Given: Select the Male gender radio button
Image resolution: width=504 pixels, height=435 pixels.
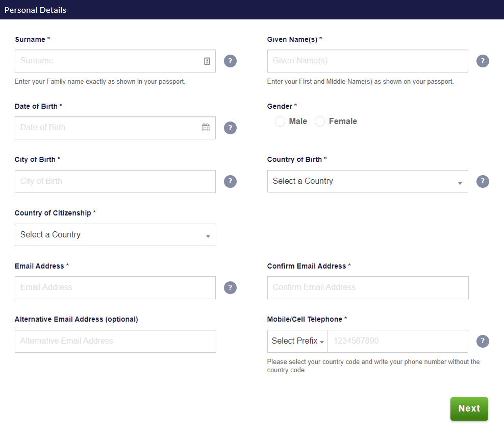Looking at the screenshot, I should (x=280, y=122).
